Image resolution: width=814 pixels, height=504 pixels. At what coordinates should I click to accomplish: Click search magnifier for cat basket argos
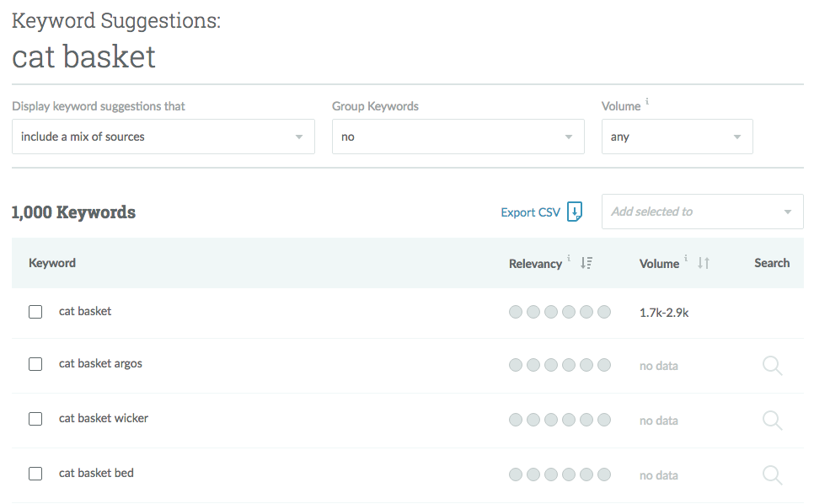(x=772, y=365)
